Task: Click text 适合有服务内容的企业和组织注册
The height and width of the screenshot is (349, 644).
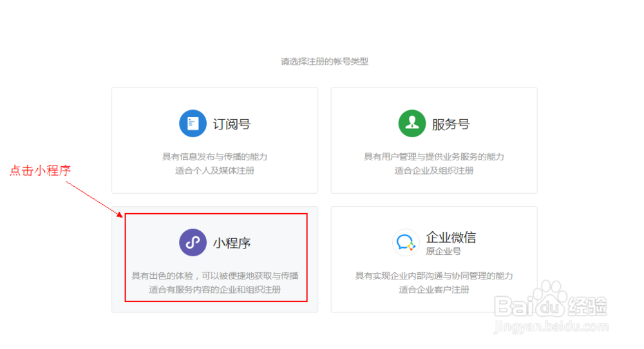Action: [215, 290]
